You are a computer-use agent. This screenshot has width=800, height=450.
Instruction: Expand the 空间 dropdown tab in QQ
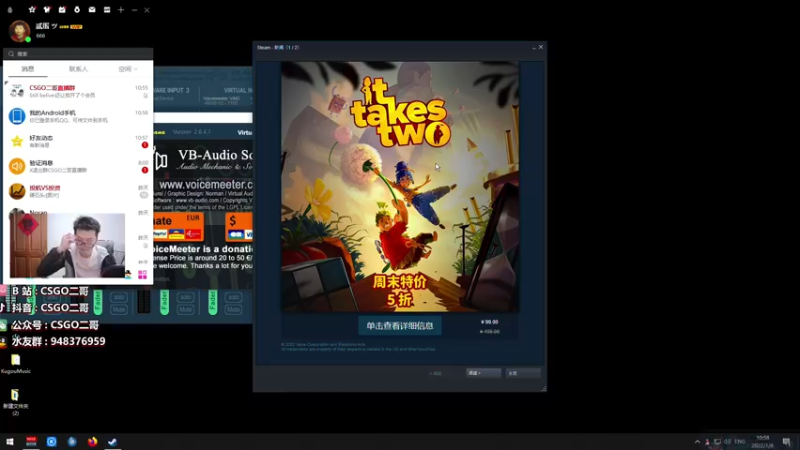pyautogui.click(x=128, y=69)
